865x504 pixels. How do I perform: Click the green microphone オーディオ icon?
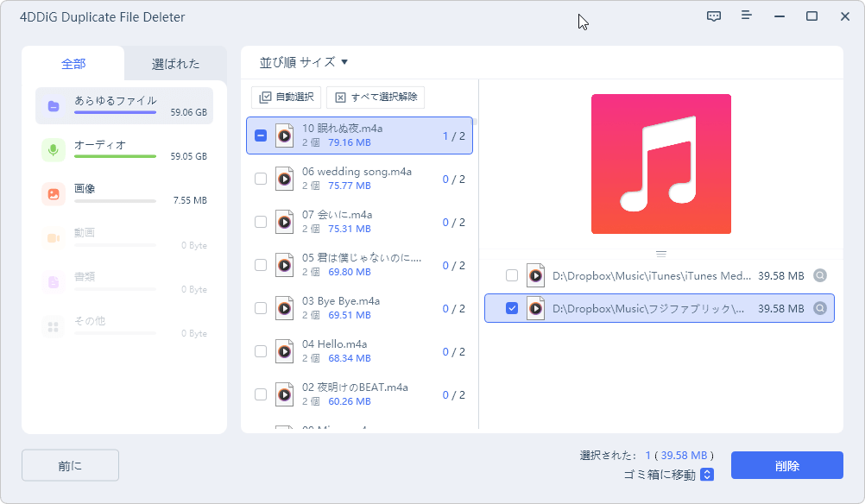tap(54, 150)
